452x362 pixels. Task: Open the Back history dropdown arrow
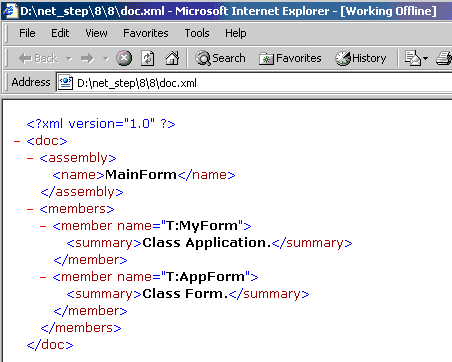(69, 59)
